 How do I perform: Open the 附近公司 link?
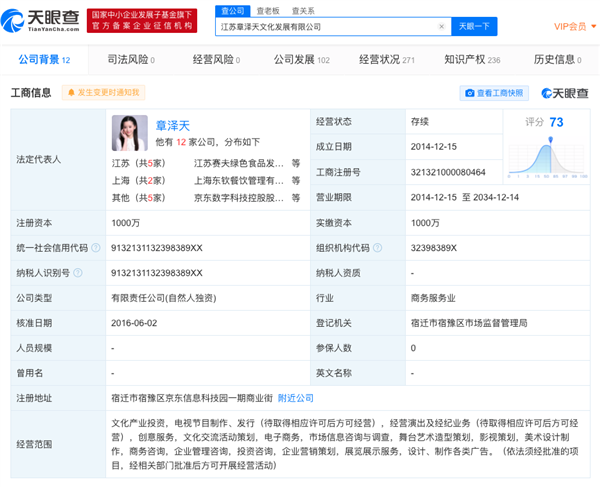pos(295,397)
